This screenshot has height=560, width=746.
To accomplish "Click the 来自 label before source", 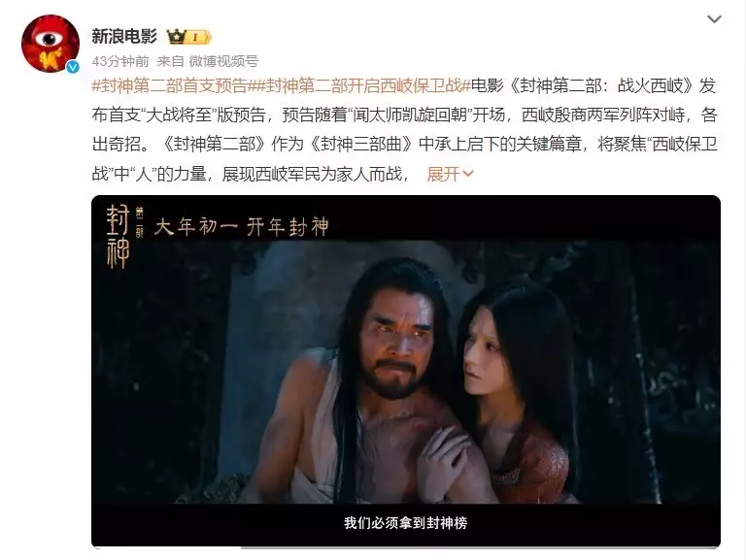I will click(x=170, y=61).
